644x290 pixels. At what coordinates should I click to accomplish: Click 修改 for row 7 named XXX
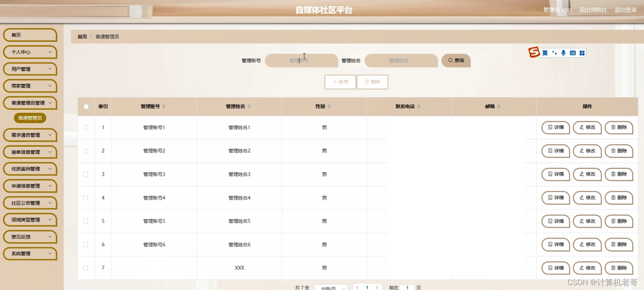click(587, 268)
